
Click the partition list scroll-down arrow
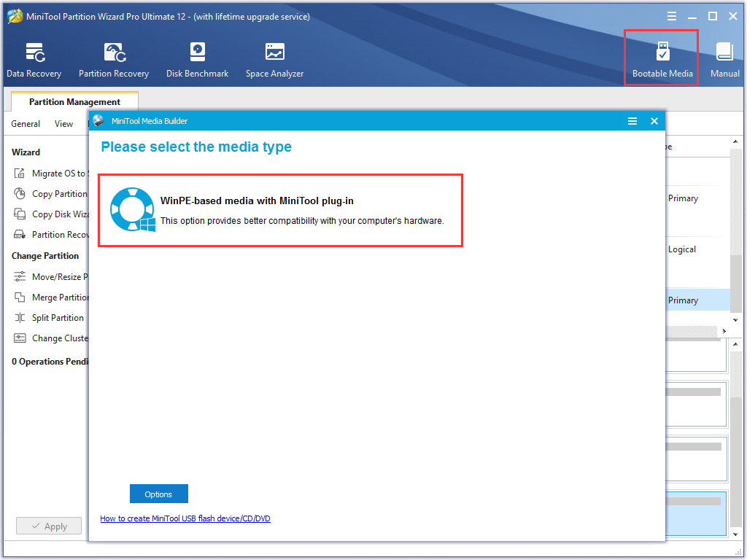pos(735,320)
